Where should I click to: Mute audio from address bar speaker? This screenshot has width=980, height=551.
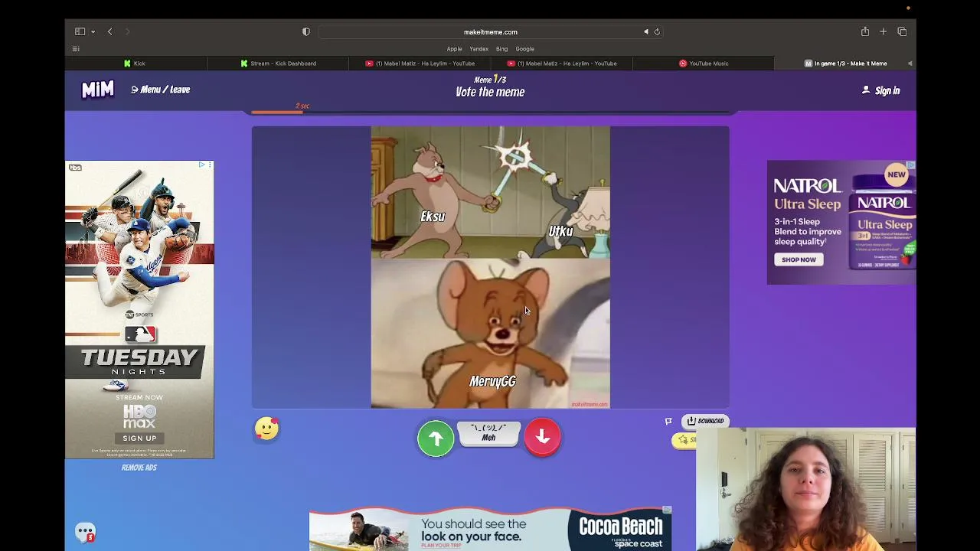(645, 32)
